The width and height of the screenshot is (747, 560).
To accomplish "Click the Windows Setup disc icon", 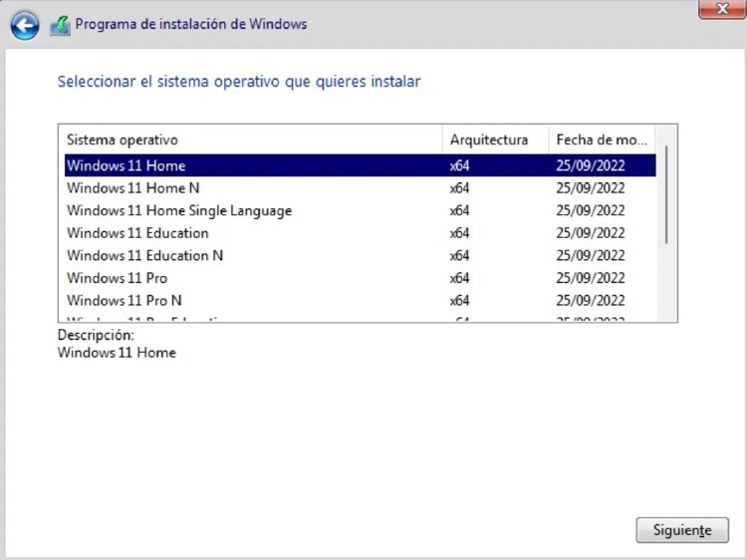I will [60, 24].
